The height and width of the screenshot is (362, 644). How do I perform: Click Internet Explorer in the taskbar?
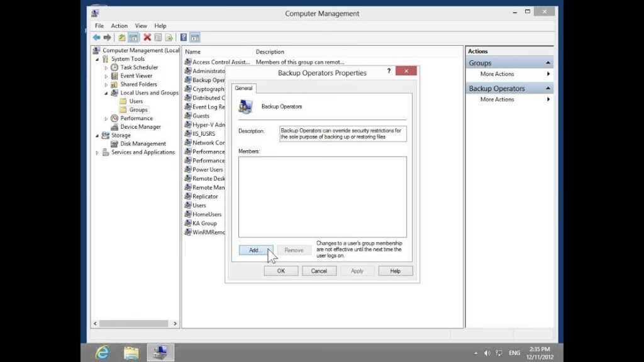[x=102, y=352]
